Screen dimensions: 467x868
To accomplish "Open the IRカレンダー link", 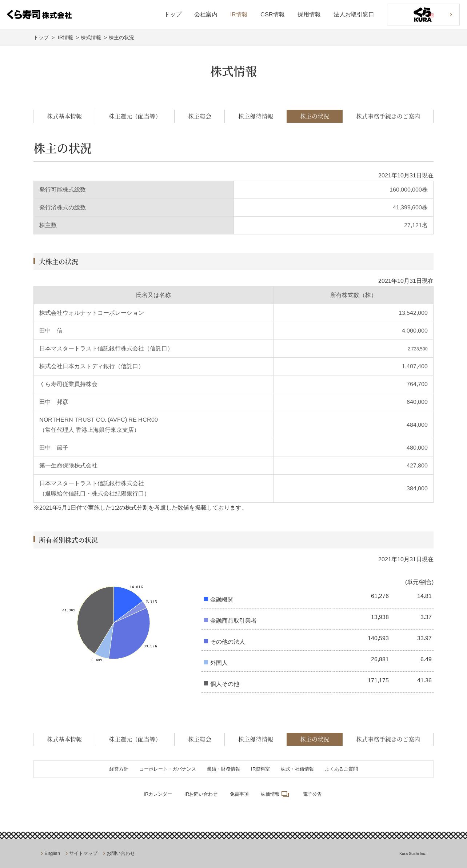I will click(158, 794).
